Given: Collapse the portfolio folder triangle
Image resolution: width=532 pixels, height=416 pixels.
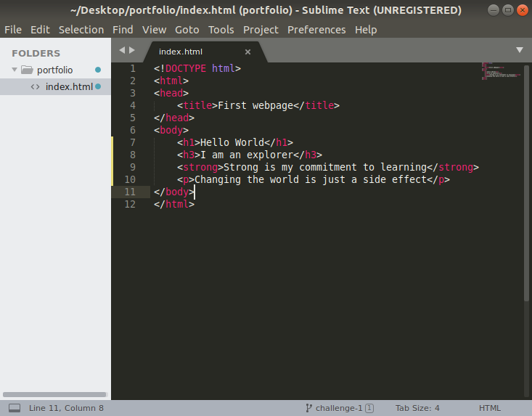Looking at the screenshot, I should pyautogui.click(x=15, y=70).
